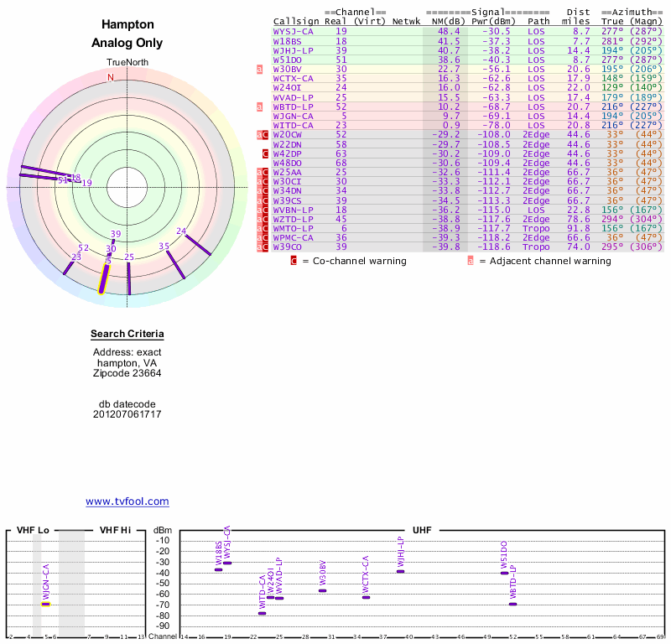
Task: Click the pink Adjacent channel warning legend icon
Action: coord(471,261)
